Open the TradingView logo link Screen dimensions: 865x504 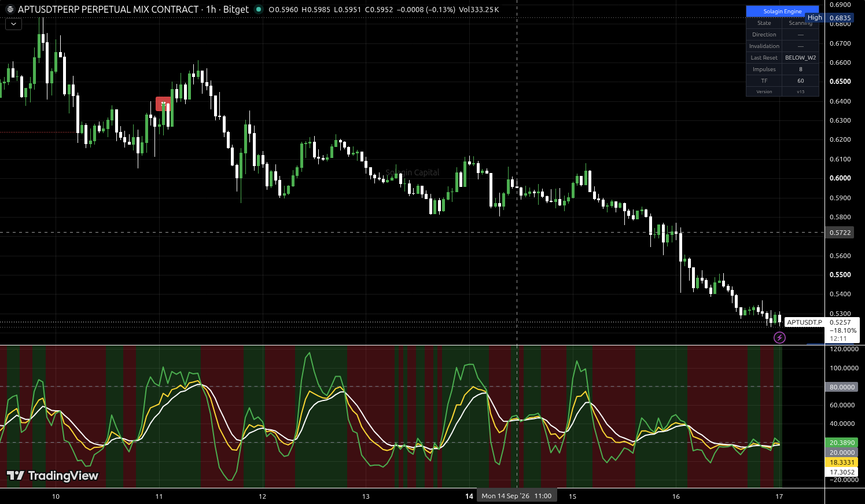53,476
